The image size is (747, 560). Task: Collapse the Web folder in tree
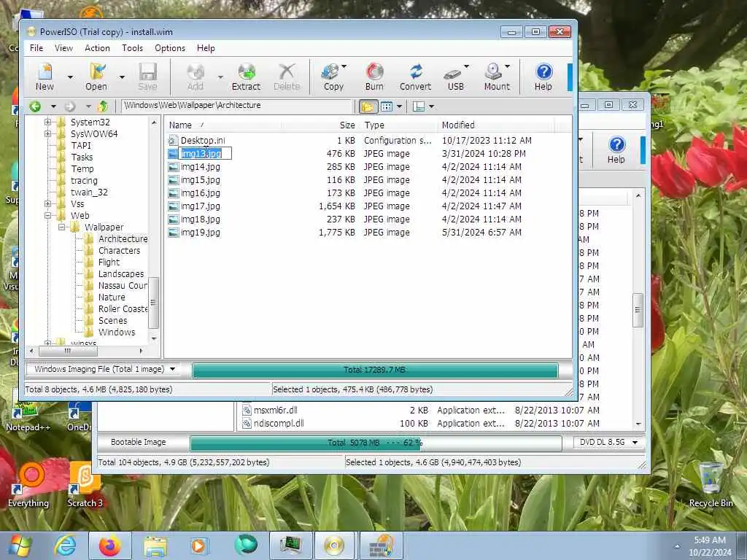(47, 216)
